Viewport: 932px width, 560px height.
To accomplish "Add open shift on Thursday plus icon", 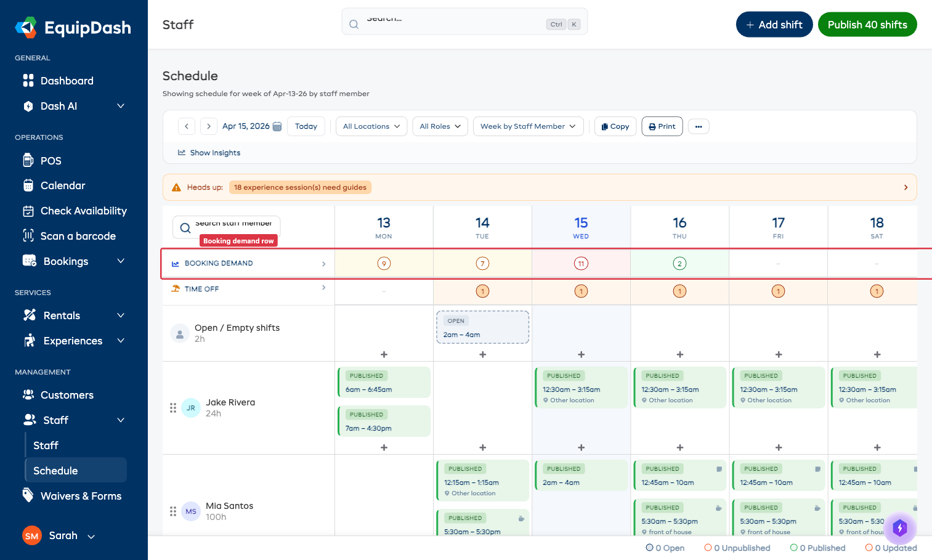I will tap(679, 354).
